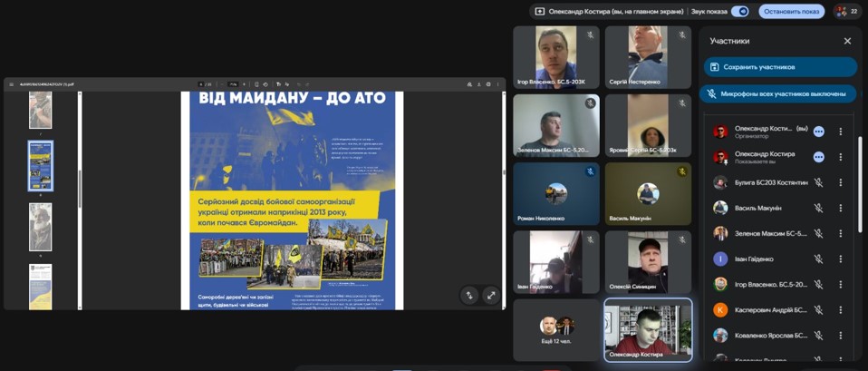Click the fit-to-page icon in PDF toolbar

(256, 84)
